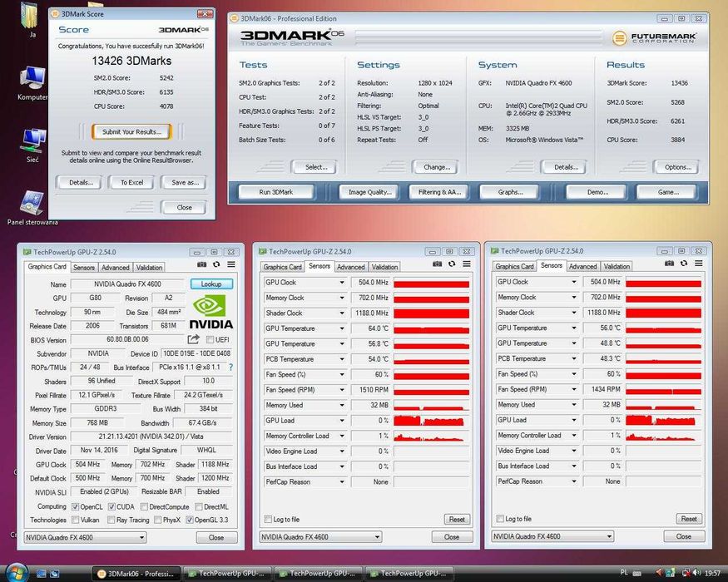The height and width of the screenshot is (582, 728).
Task: Open GPU selector dropdown in middle sensors window
Action: tap(320, 537)
